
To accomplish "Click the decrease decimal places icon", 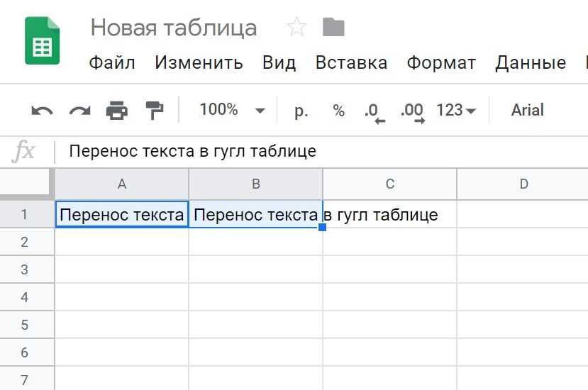I will 374,111.
